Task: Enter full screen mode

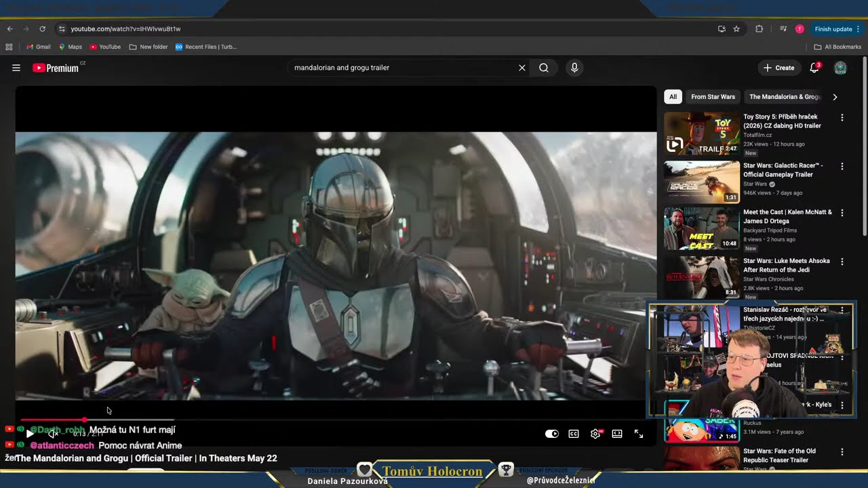Action: click(x=639, y=434)
